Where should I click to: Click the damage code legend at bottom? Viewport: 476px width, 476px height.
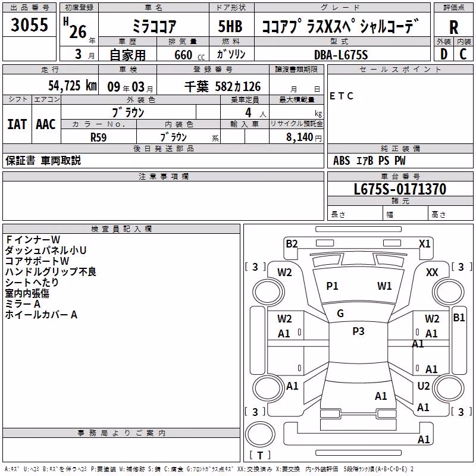pos(209,469)
